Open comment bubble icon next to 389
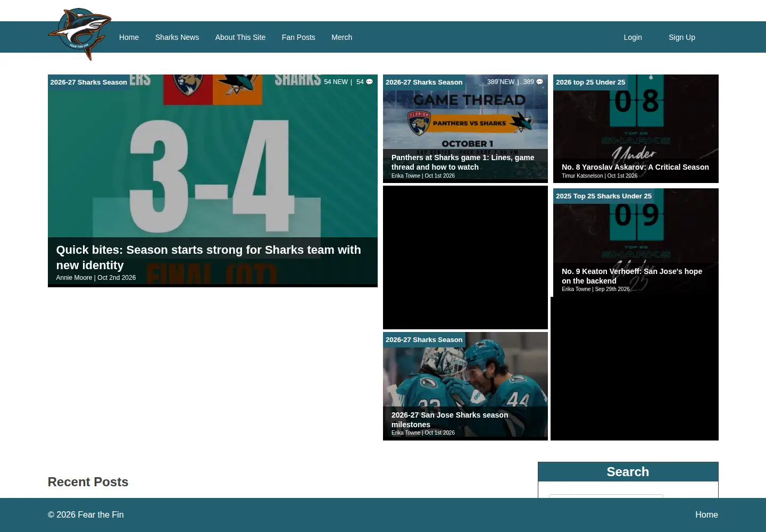 click(x=539, y=82)
